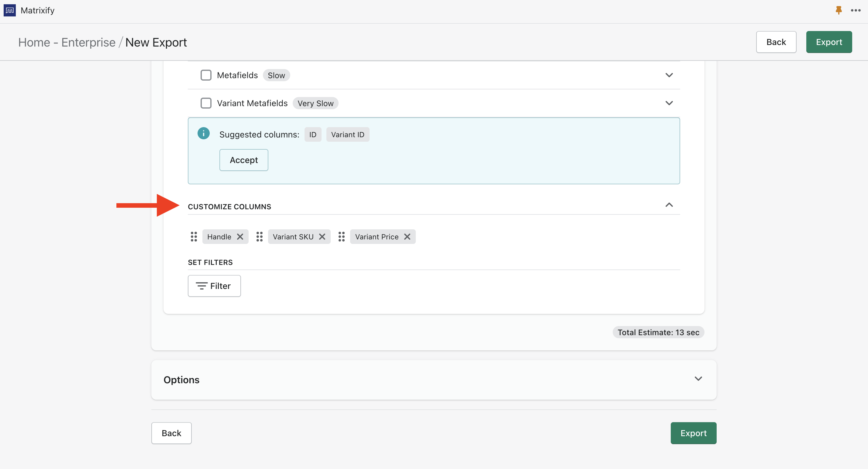Click the orange pin icon

pyautogui.click(x=839, y=10)
